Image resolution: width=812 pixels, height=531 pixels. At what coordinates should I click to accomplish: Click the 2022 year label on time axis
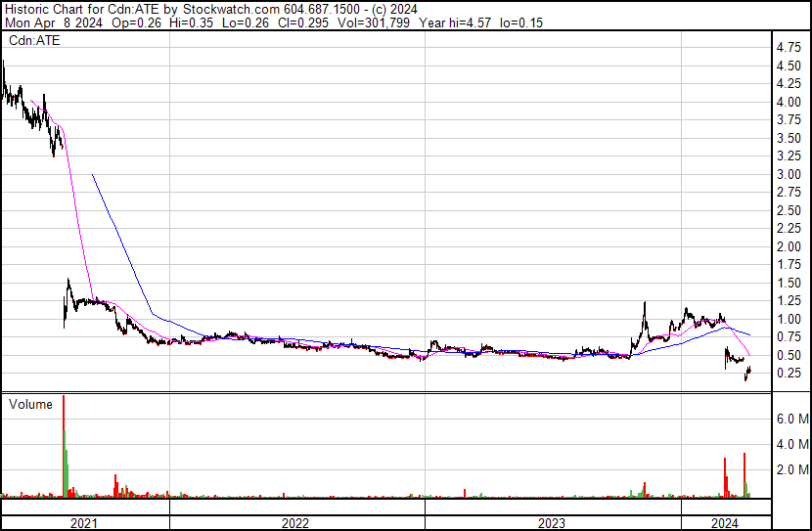tap(295, 523)
